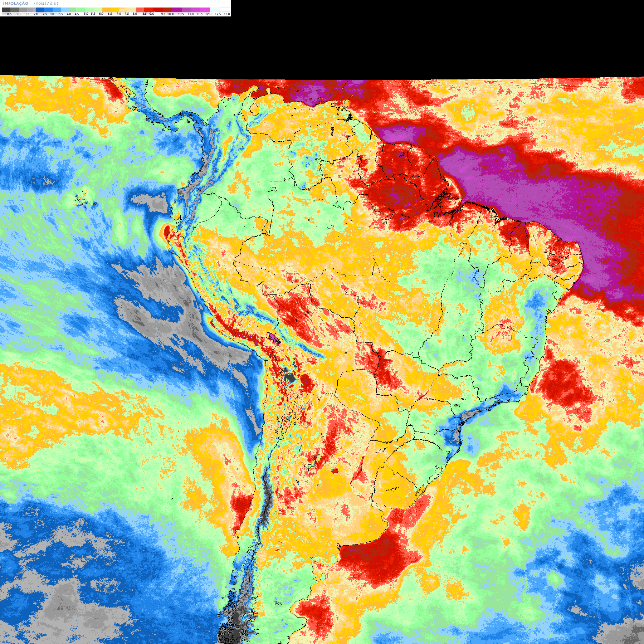Click the '(Horas / dia)' unit label
Image resolution: width=644 pixels, height=644 pixels.
pyautogui.click(x=46, y=4)
